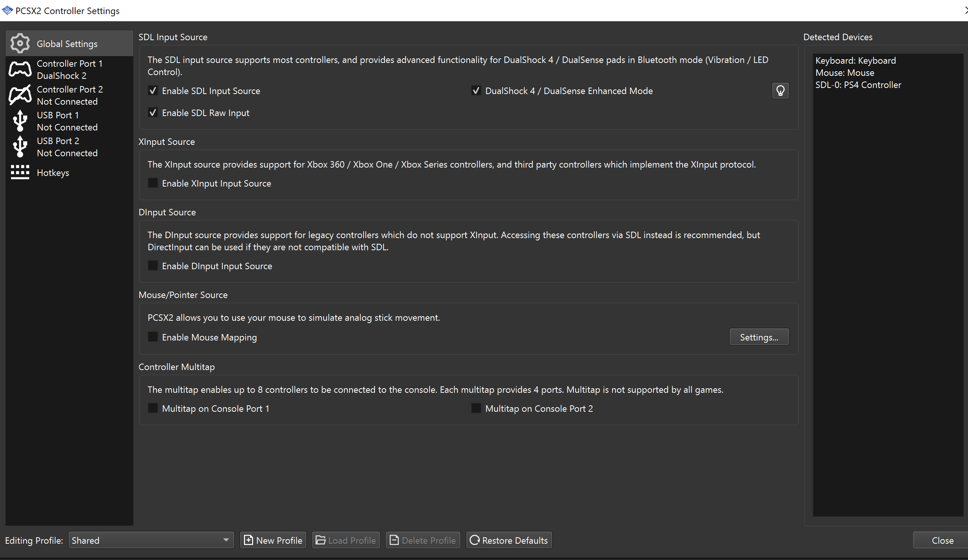Open mouse mapping Settings dialog
This screenshot has width=968, height=560.
[x=759, y=337]
